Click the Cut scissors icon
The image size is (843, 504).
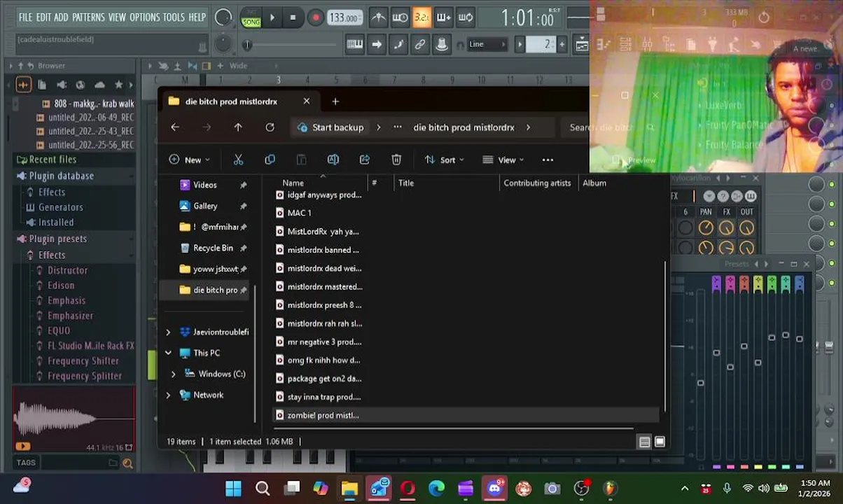(238, 160)
